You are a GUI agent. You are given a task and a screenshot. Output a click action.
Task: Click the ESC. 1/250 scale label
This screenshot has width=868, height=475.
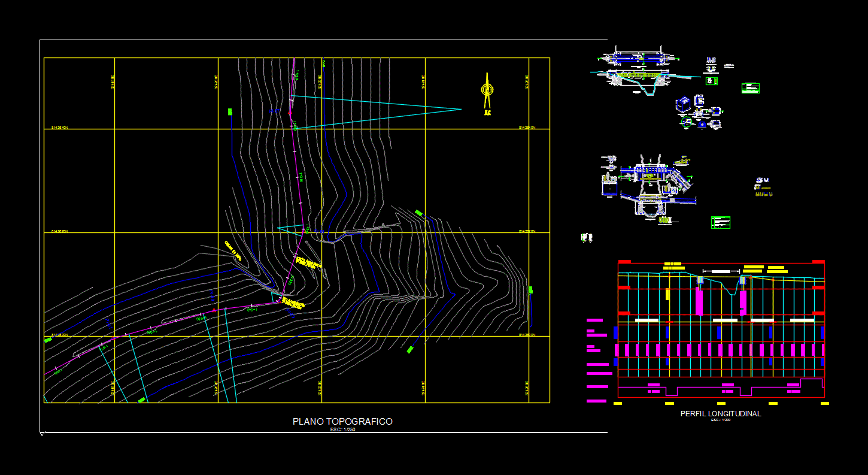pyautogui.click(x=342, y=429)
